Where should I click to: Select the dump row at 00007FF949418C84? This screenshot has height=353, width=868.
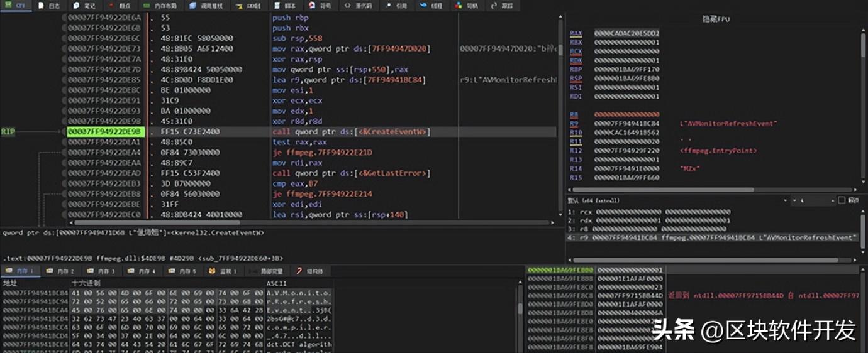pyautogui.click(x=168, y=293)
